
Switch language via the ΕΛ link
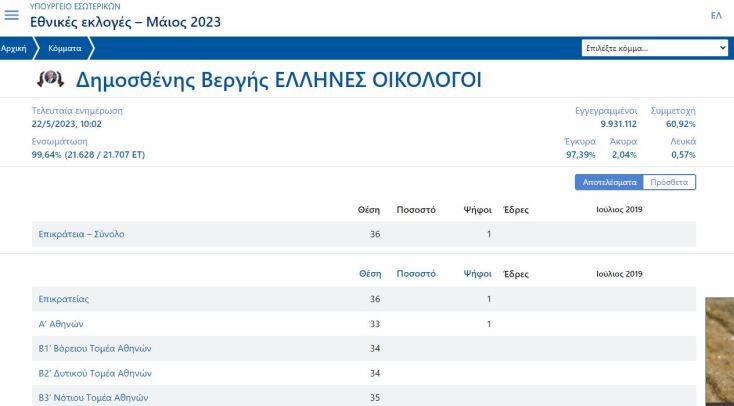coord(716,15)
